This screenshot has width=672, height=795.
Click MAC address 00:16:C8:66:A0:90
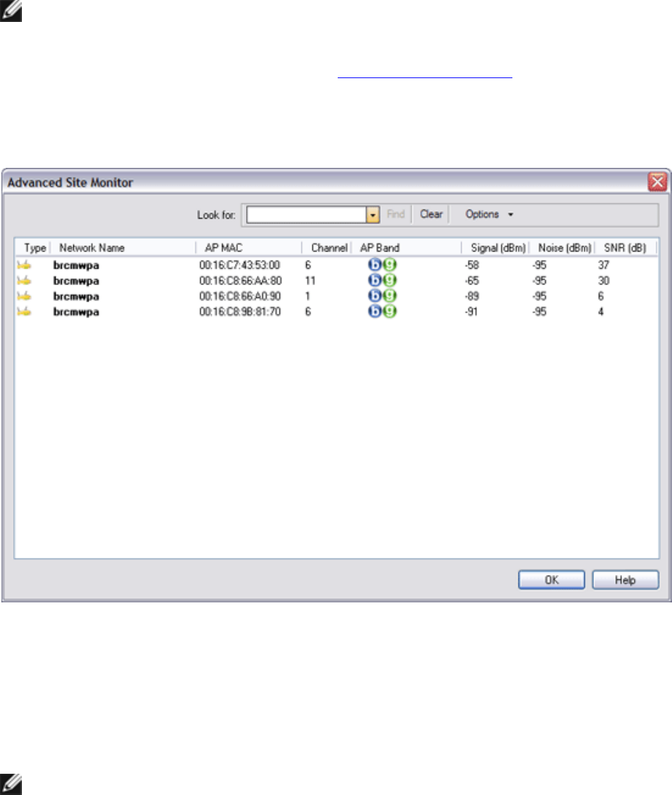tap(240, 296)
